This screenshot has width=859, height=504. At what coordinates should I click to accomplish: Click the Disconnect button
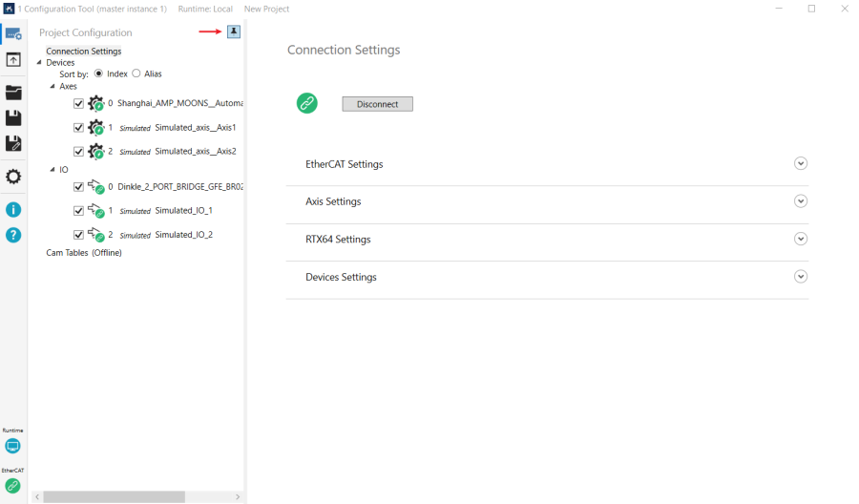(377, 104)
